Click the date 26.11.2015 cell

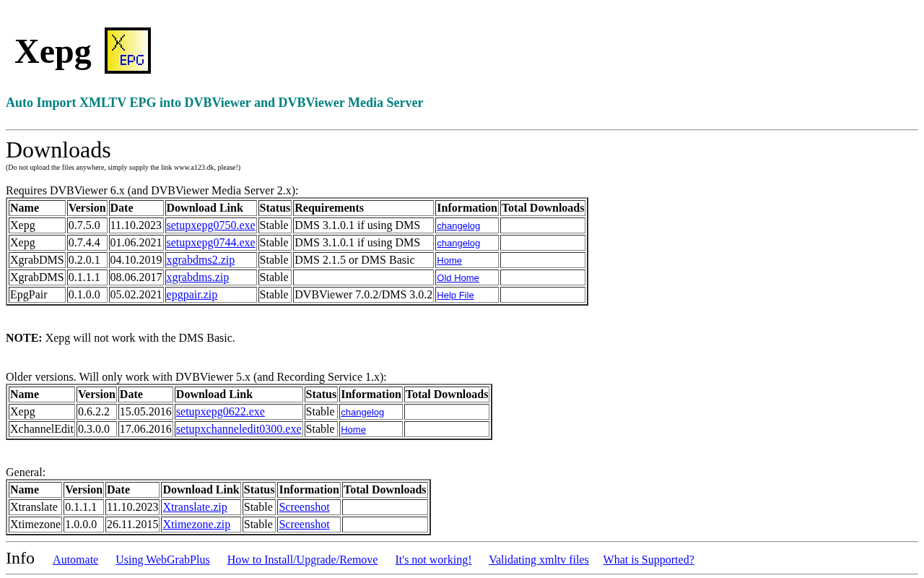[x=133, y=525]
